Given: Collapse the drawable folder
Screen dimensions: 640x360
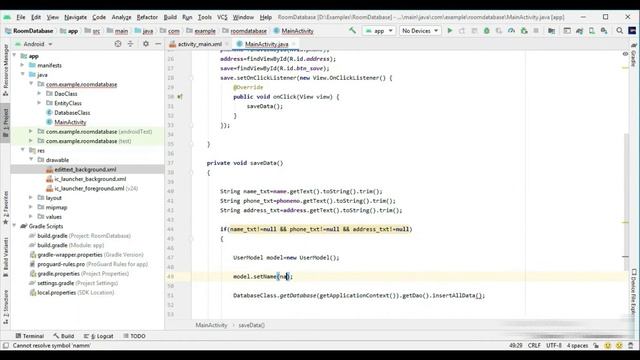Looking at the screenshot, I should [31, 160].
